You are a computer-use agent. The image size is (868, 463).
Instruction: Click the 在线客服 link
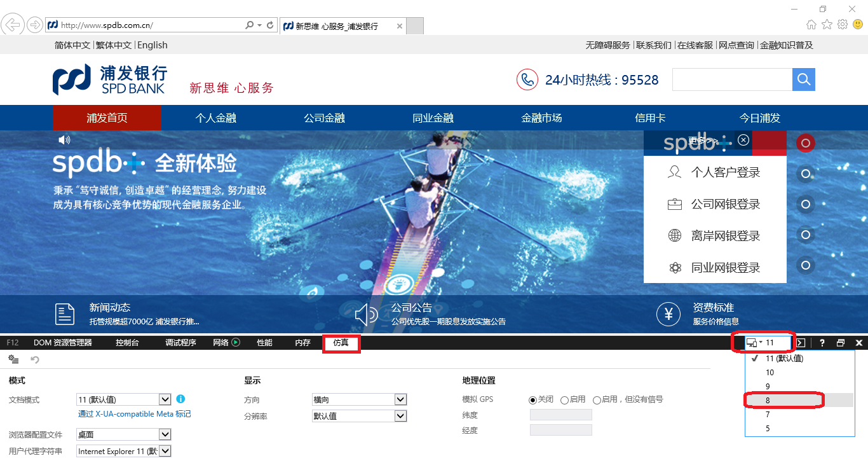695,45
